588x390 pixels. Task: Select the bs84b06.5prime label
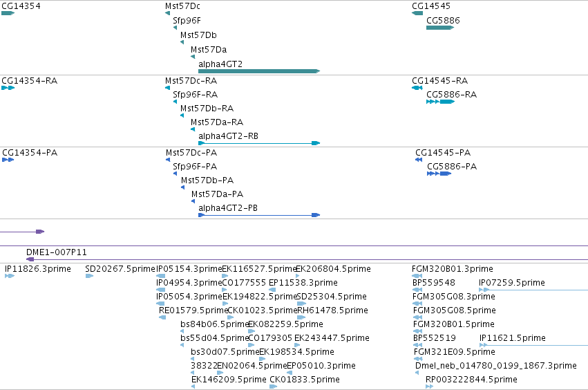pyautogui.click(x=215, y=324)
